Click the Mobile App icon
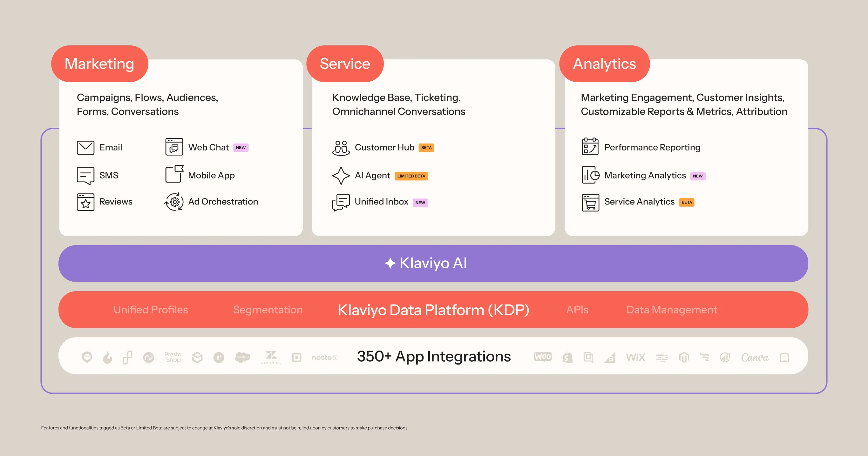Screen dimensions: 868x456 click(x=174, y=174)
